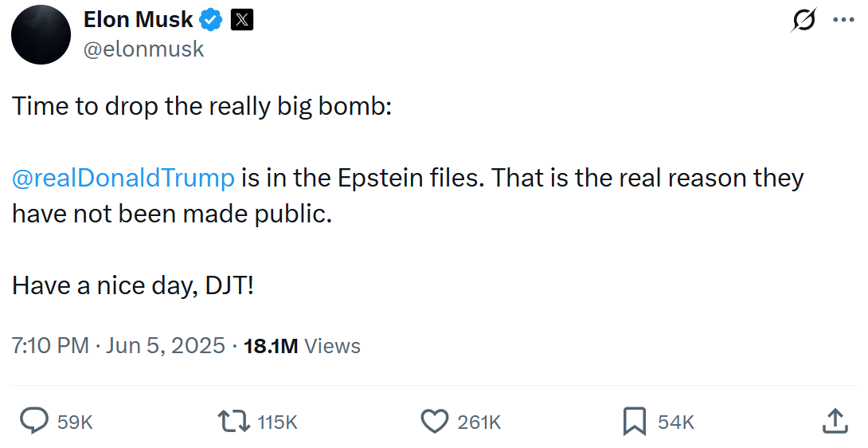The image size is (868, 448).
Task: Click the Elon Musk display name
Action: pos(139,21)
